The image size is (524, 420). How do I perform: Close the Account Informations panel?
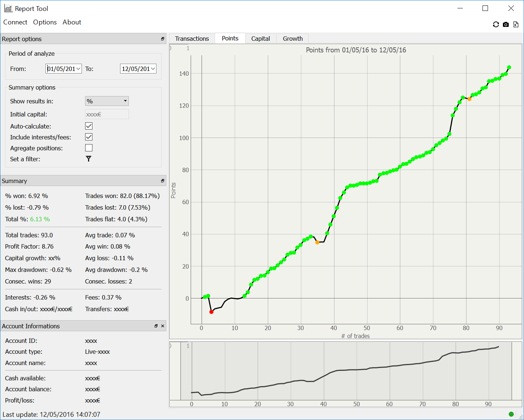click(163, 326)
